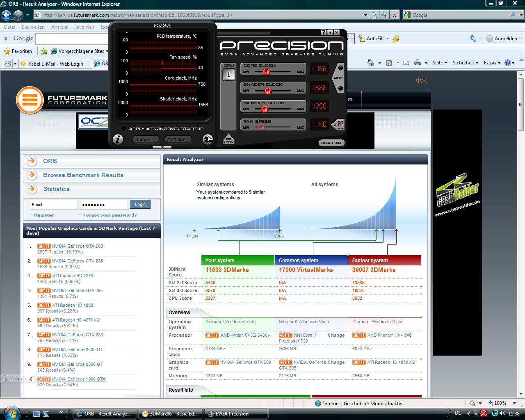Click the SYNC button in EVGA Precision

[228, 139]
